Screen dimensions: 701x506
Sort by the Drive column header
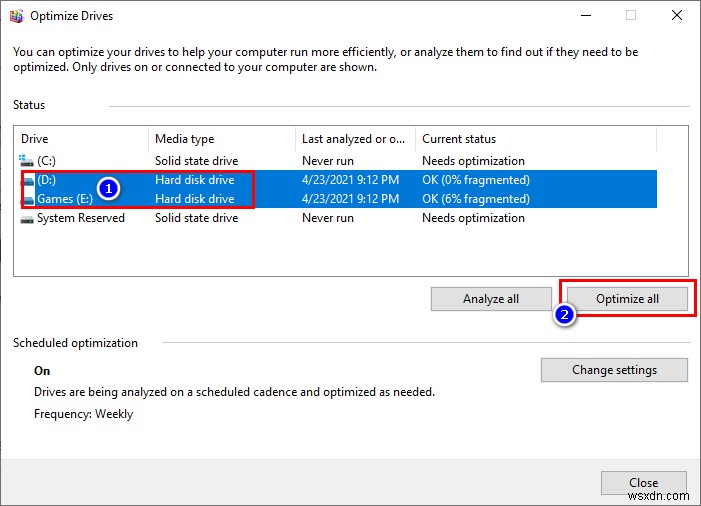[x=81, y=139]
